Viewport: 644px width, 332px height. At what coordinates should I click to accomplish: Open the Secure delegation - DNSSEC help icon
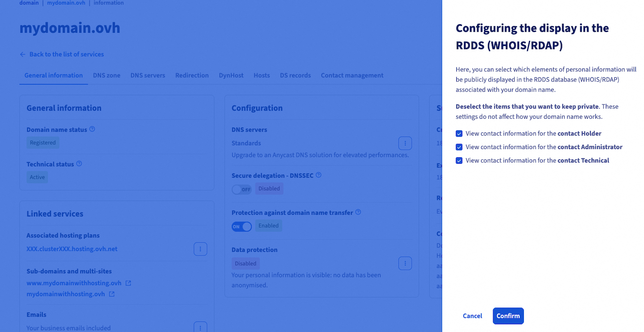click(318, 175)
